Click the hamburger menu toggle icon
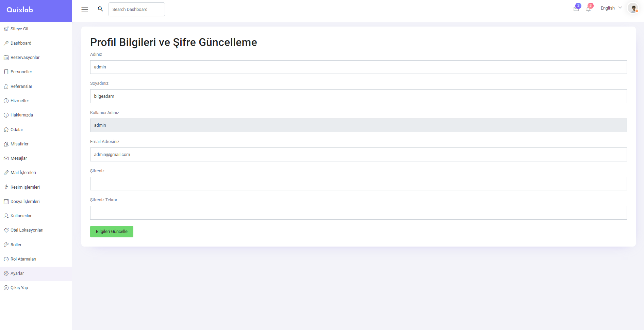Image resolution: width=644 pixels, height=330 pixels. (x=85, y=10)
